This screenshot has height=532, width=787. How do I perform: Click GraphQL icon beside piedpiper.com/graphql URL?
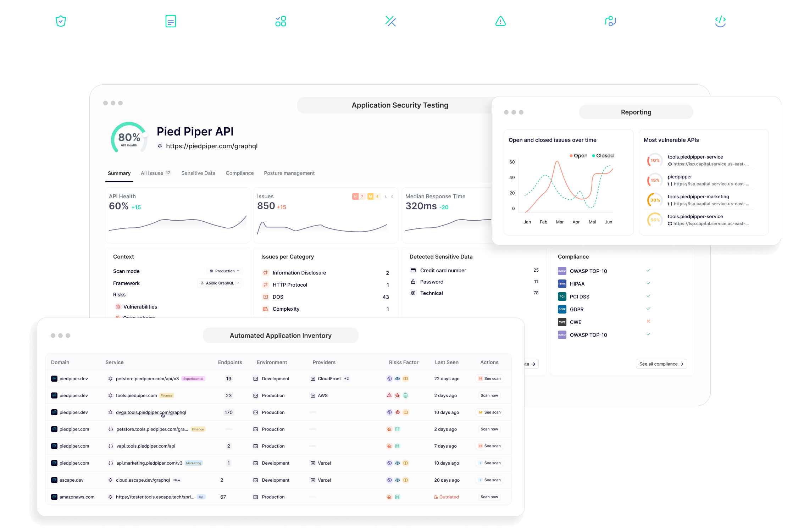(x=160, y=146)
